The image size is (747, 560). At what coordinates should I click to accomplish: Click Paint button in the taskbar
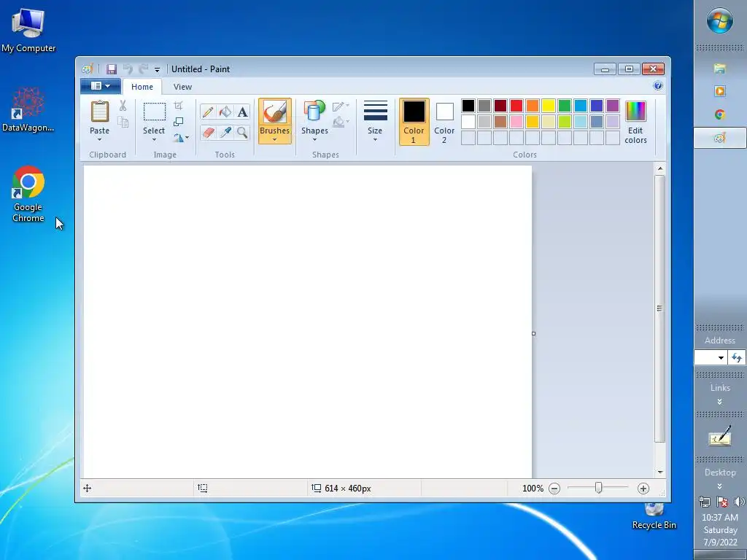tap(720, 138)
